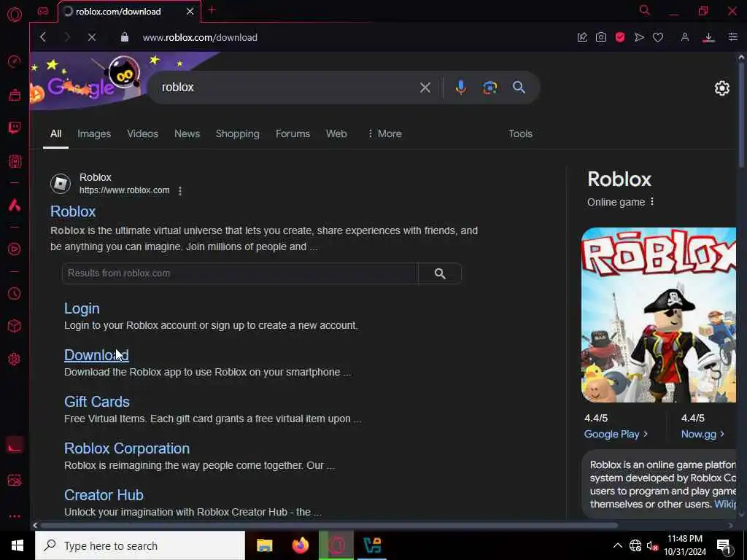Image resolution: width=747 pixels, height=560 pixels.
Task: Open File Explorer from taskbar
Action: point(264,545)
